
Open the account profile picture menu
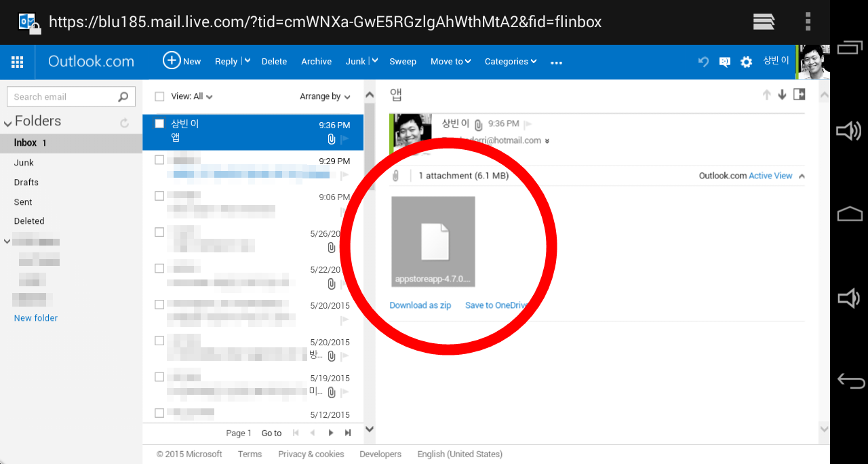[814, 62]
